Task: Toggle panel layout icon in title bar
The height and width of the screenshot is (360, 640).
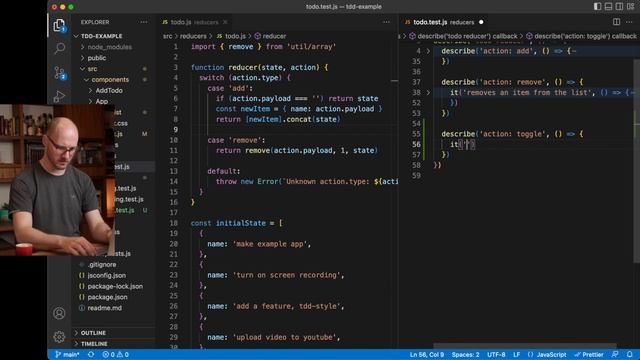Action: point(608,7)
